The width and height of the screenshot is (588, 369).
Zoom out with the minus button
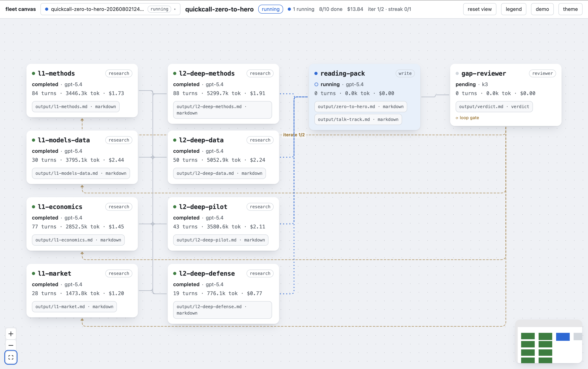[x=11, y=345]
